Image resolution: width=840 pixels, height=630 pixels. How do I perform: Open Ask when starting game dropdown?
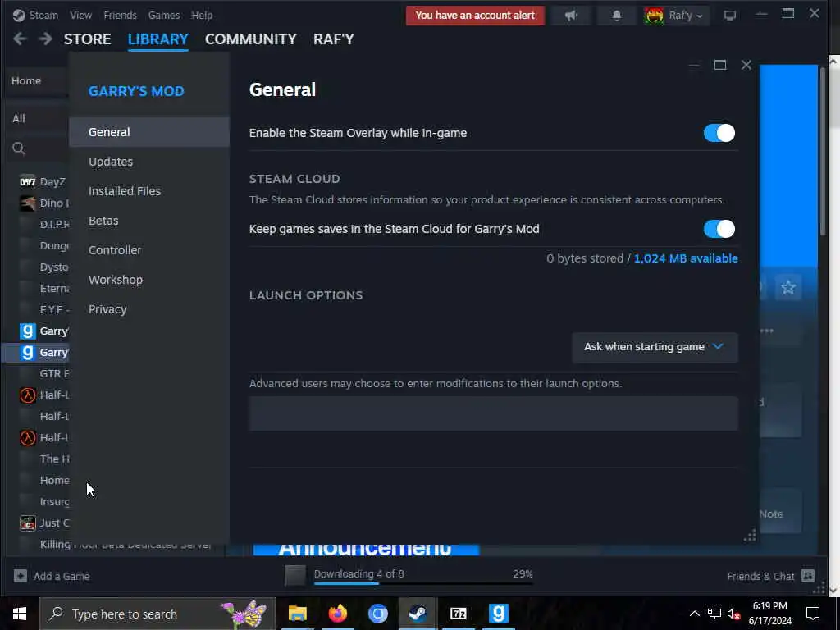point(655,347)
